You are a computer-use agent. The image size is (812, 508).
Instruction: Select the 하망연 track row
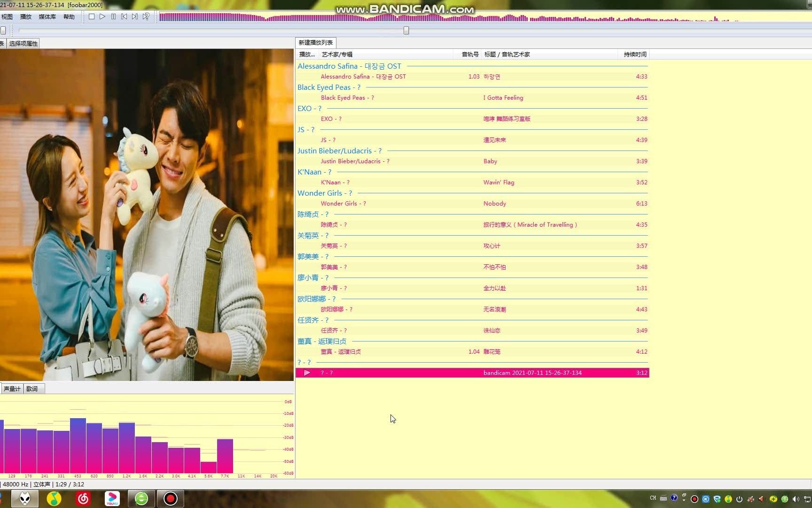click(472, 77)
